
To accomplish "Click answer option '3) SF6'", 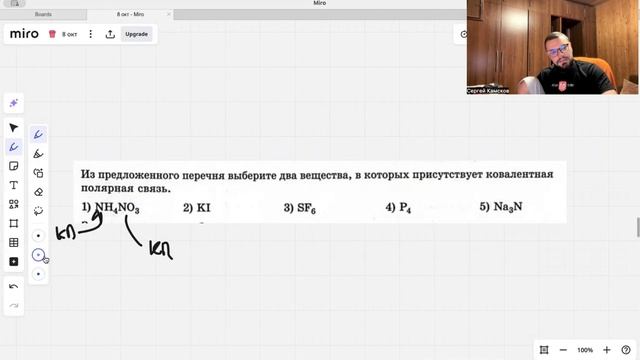I will (x=300, y=208).
